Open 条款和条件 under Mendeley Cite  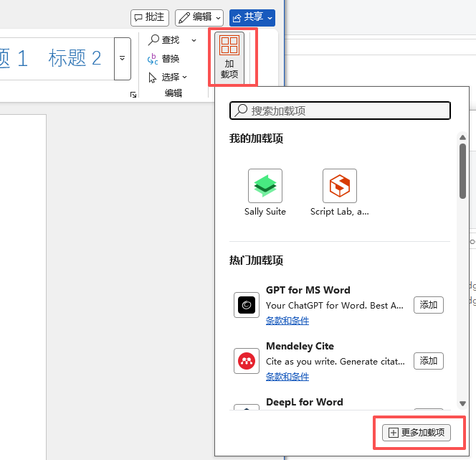click(x=287, y=377)
